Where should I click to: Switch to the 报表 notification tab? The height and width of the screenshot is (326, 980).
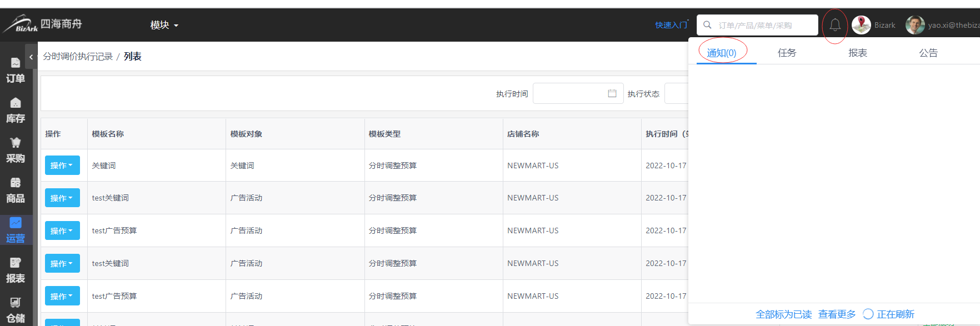tap(858, 53)
